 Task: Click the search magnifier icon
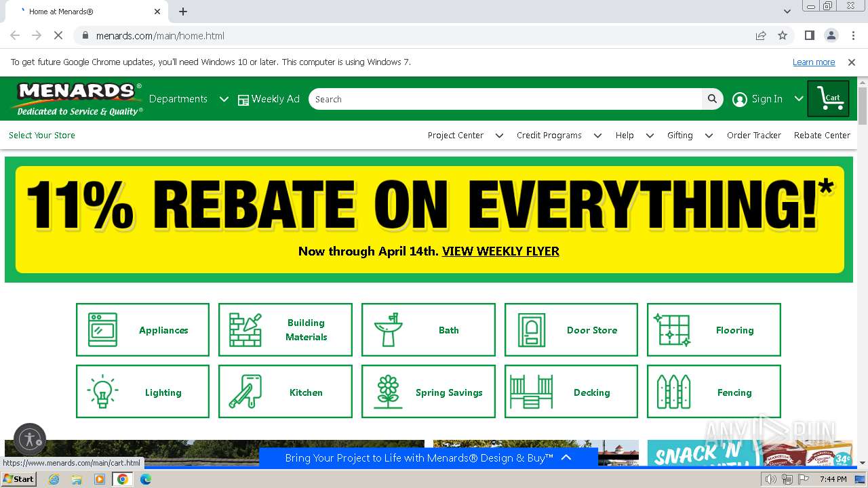[x=712, y=99]
